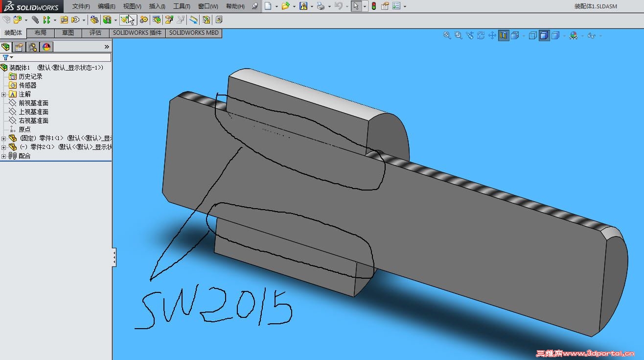Open the 插入(I) menu
This screenshot has width=644, height=360.
[x=157, y=6]
